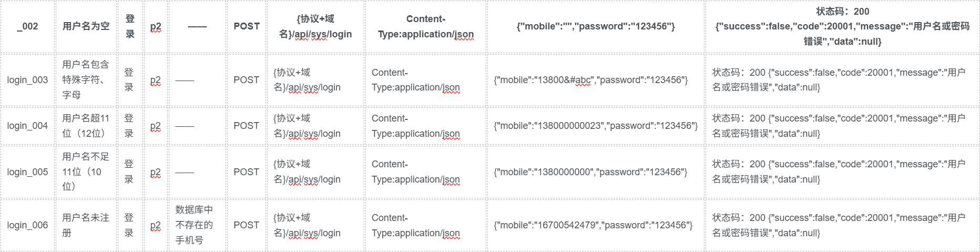Click the cell "用户名超11位（12位）"

[x=86, y=126]
